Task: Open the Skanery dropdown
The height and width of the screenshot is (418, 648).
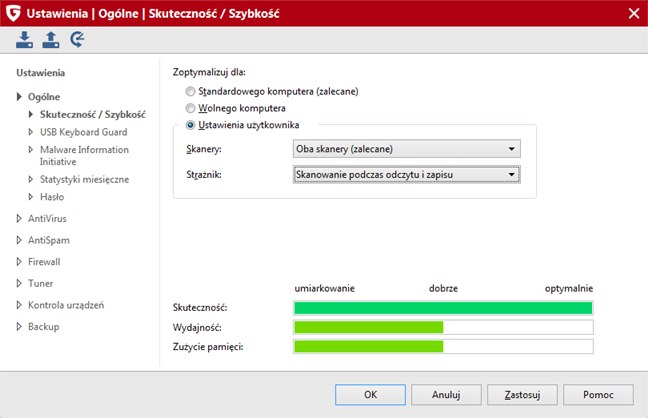Action: [x=407, y=149]
